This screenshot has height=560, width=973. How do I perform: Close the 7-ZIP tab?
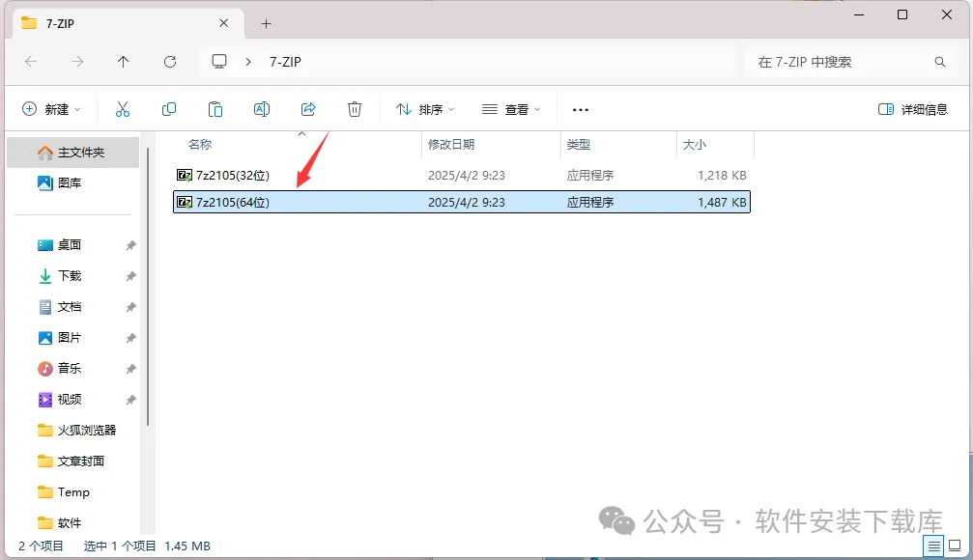click(x=224, y=23)
